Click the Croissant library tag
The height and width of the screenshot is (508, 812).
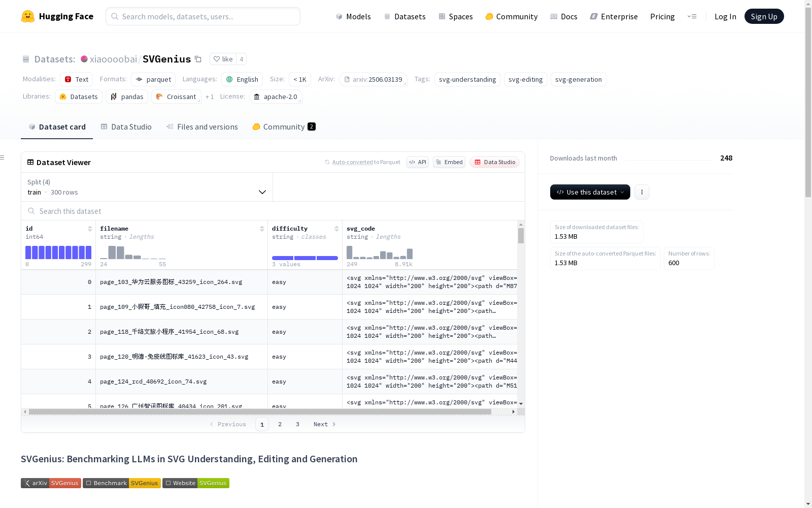[x=176, y=97]
